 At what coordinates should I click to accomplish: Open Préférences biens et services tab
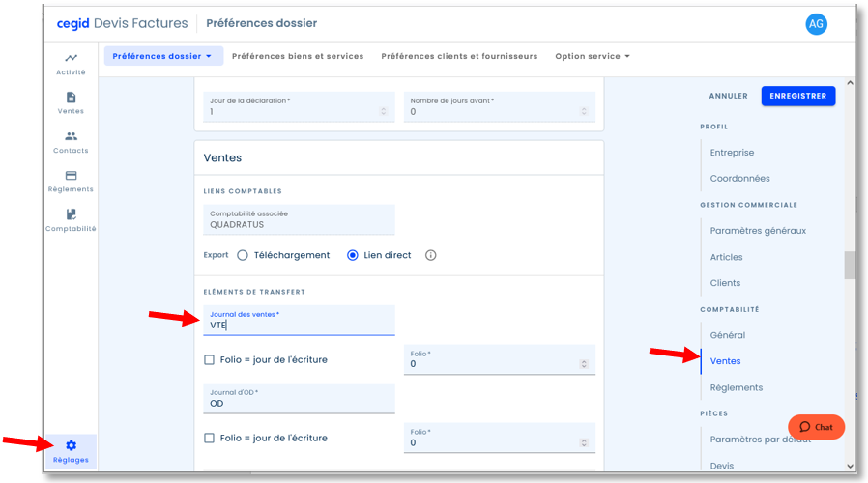[x=298, y=56]
